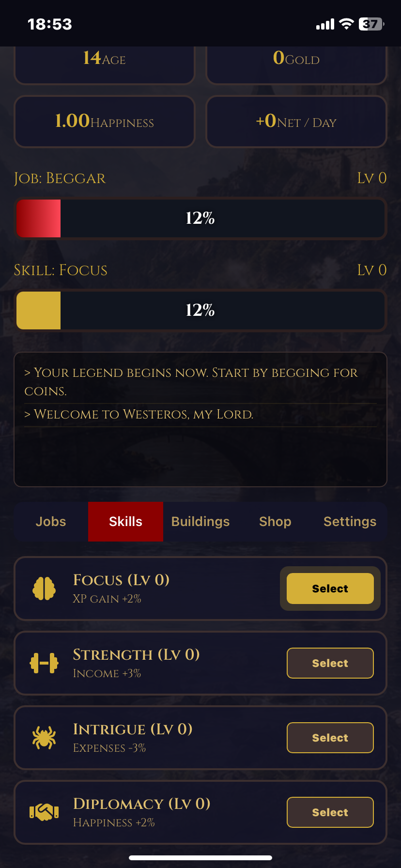Tap the battery indicator icon

tap(371, 24)
